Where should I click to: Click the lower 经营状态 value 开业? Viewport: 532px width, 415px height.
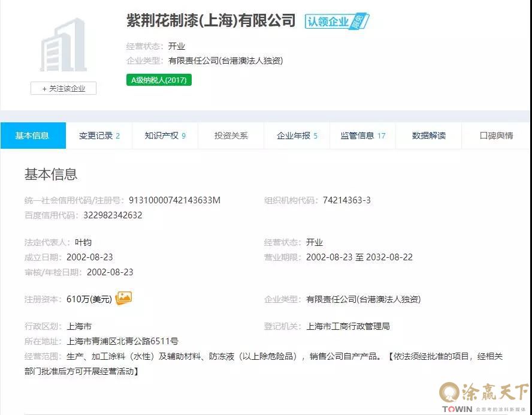click(314, 242)
